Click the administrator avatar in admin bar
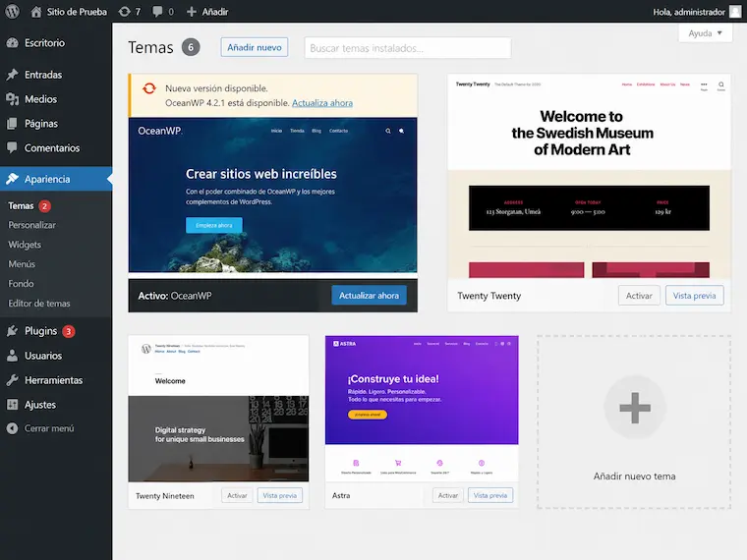This screenshot has width=747, height=560. point(735,12)
